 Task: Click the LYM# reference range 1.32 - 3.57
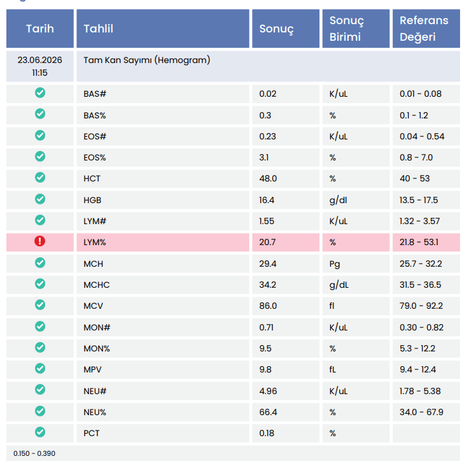419,221
